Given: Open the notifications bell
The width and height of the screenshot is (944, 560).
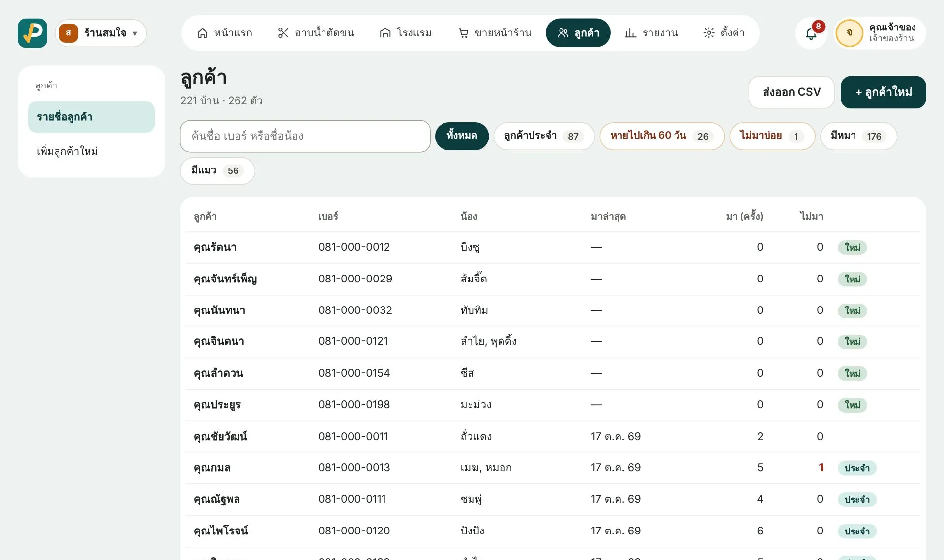Looking at the screenshot, I should (811, 33).
